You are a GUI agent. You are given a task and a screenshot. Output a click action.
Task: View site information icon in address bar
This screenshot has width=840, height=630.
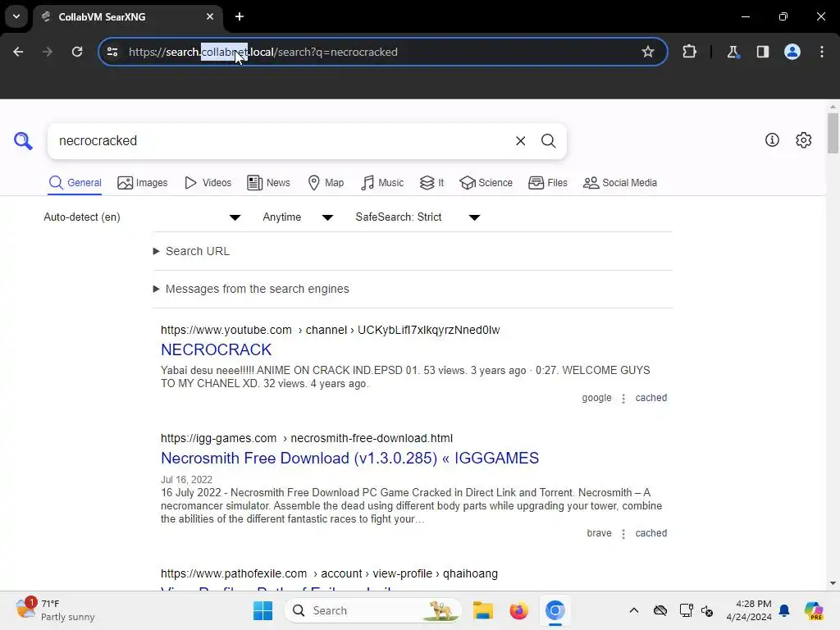[x=112, y=52]
